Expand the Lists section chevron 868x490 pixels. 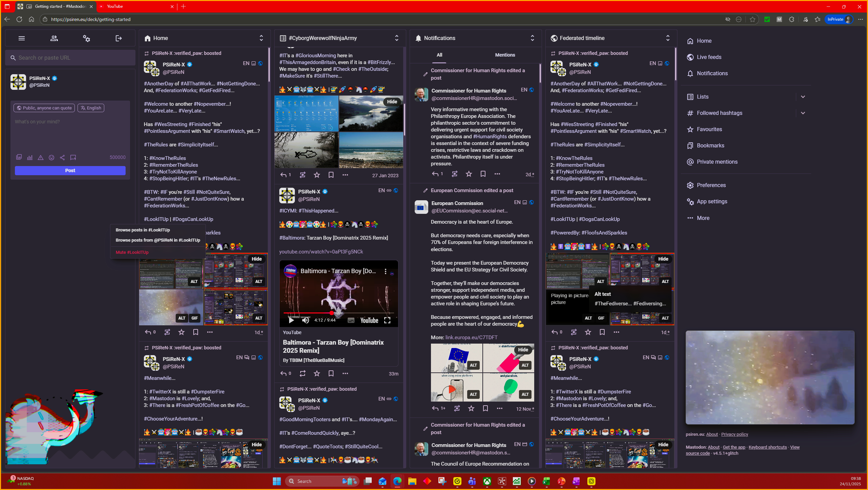[803, 97]
